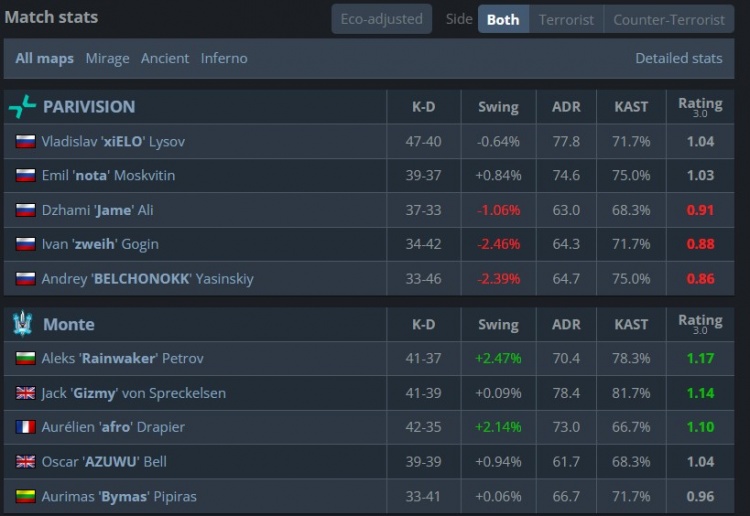Screen dimensions: 750x516
Task: Click the Russian flag beside xiELO
Action: pos(25,142)
